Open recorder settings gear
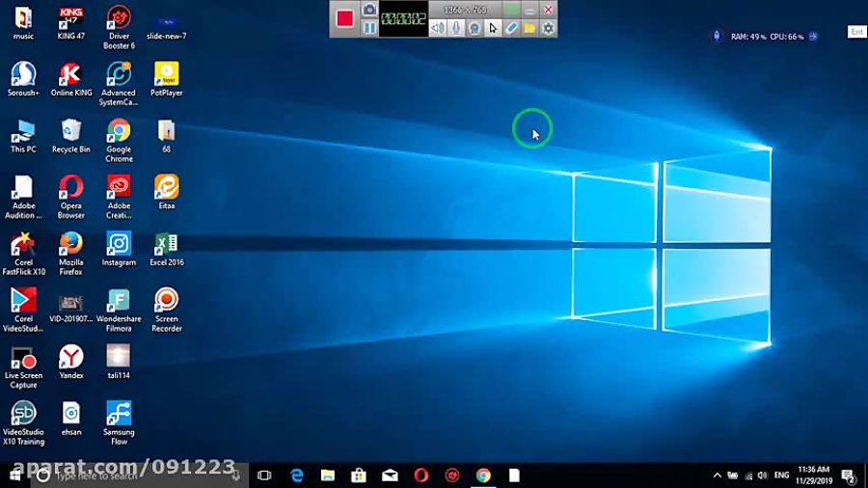Viewport: 868px width, 488px height. [548, 28]
